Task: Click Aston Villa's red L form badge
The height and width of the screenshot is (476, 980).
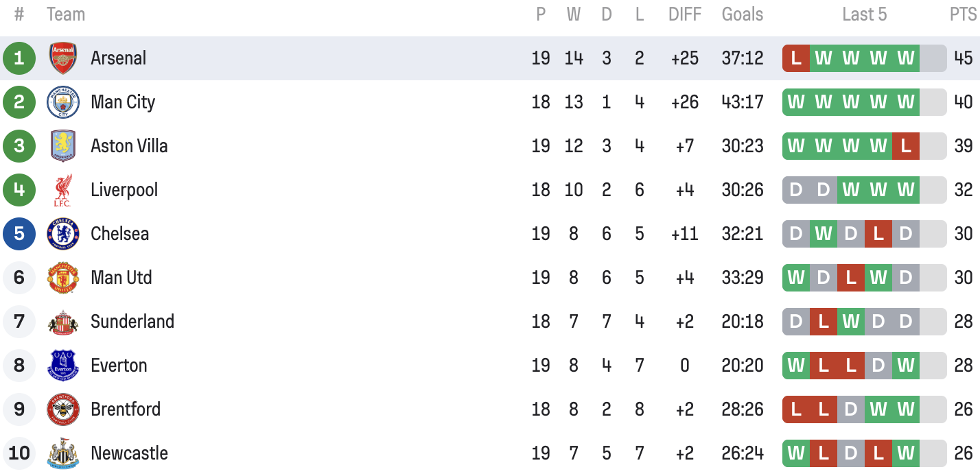Action: tap(906, 146)
